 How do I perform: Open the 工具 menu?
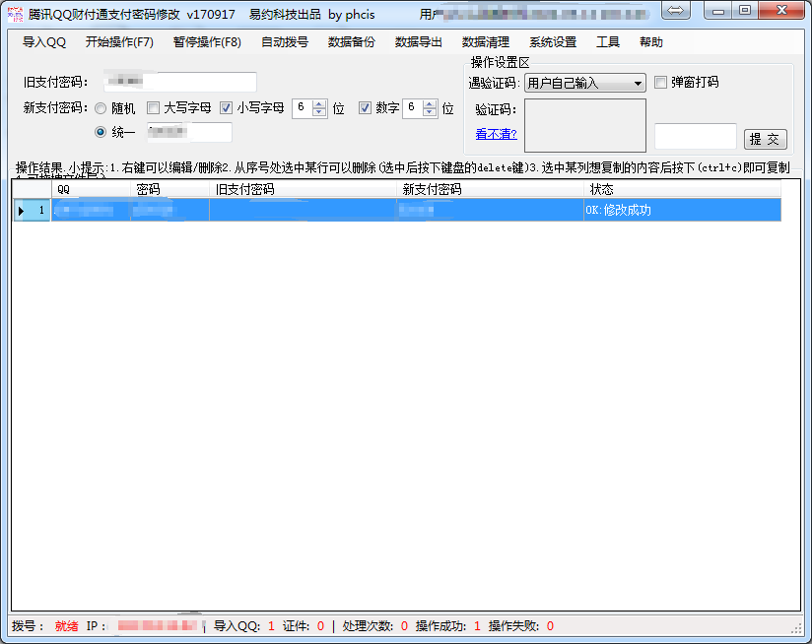pyautogui.click(x=608, y=42)
